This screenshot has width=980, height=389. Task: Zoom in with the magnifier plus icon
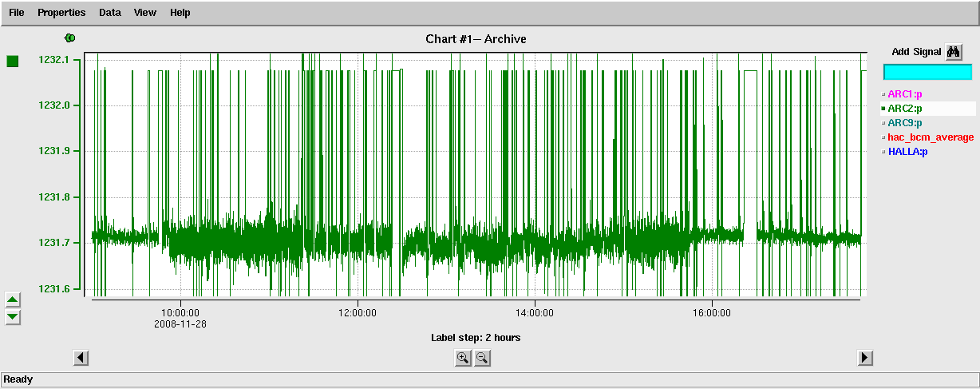point(463,358)
